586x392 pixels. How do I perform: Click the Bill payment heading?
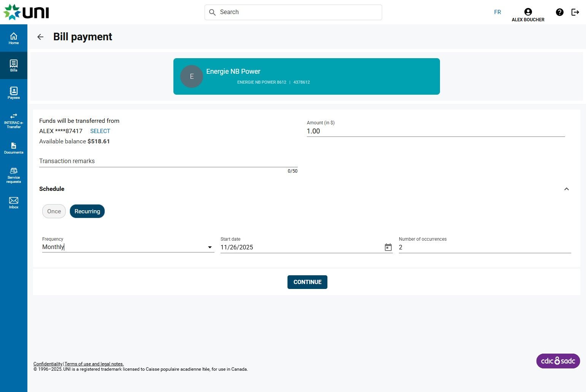point(83,37)
